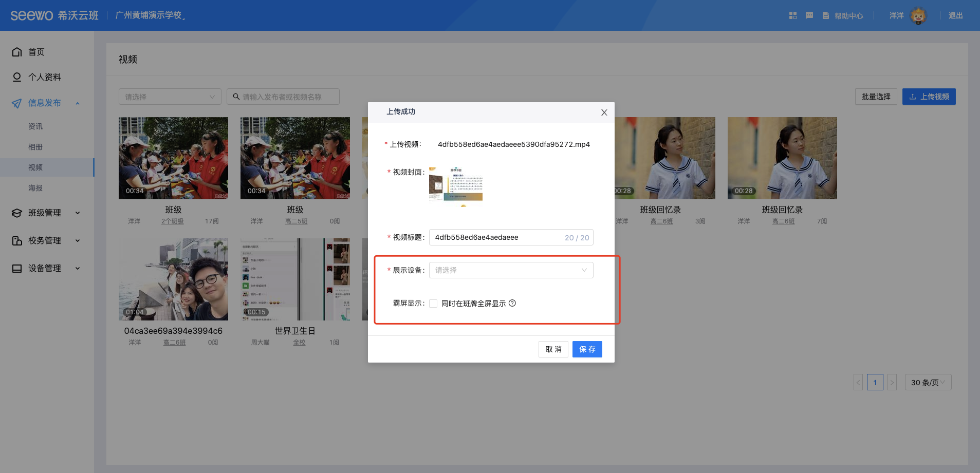Screen dimensions: 980x473
Task: Click the 首页 home icon in sidebar
Action: [17, 52]
